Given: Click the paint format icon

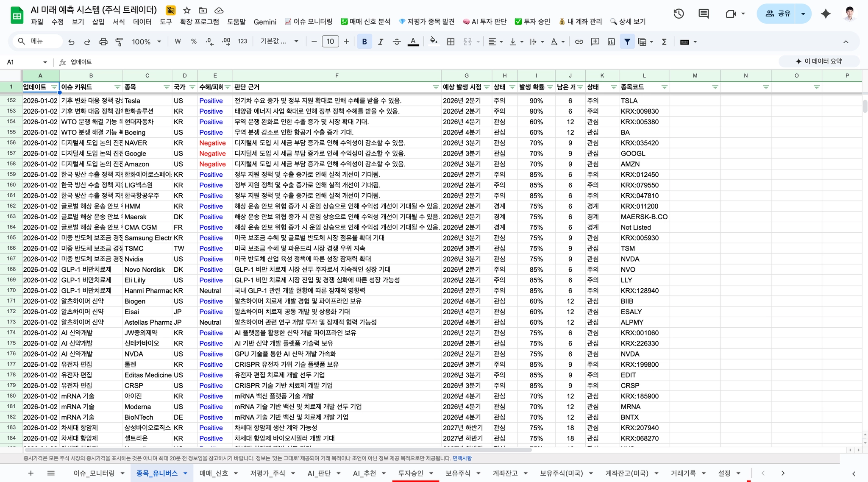Looking at the screenshot, I should [119, 42].
